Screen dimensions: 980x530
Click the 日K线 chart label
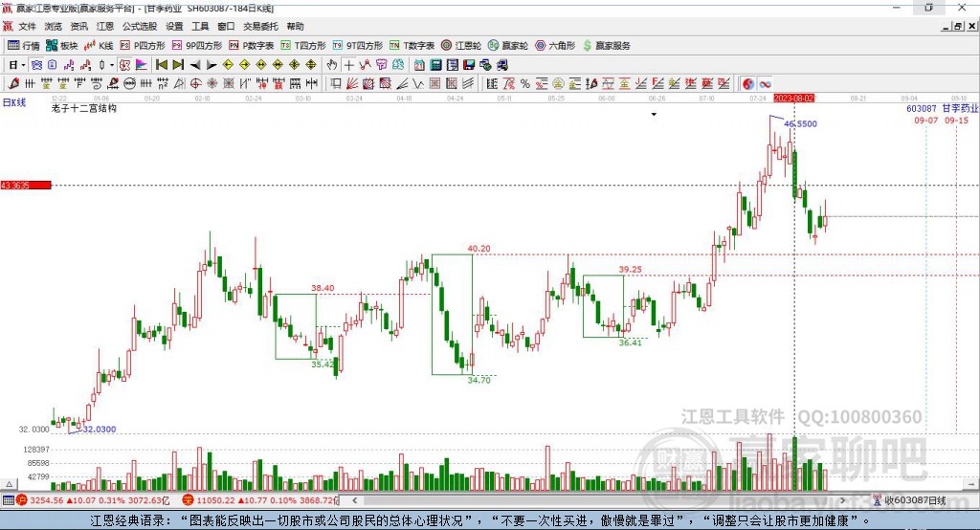[14, 102]
